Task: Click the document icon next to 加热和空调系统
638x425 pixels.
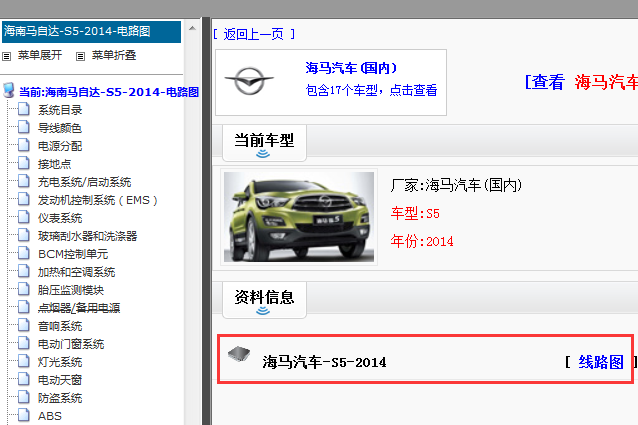Action: coord(24,271)
